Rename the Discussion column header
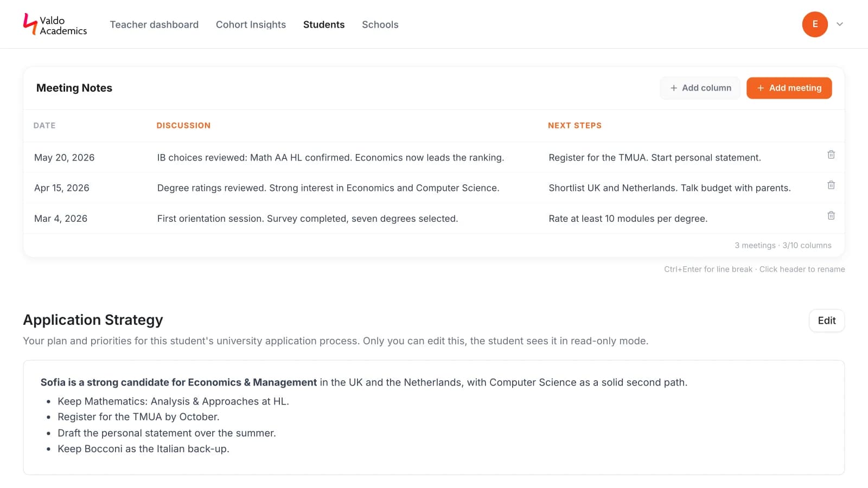This screenshot has width=868, height=488. (183, 125)
